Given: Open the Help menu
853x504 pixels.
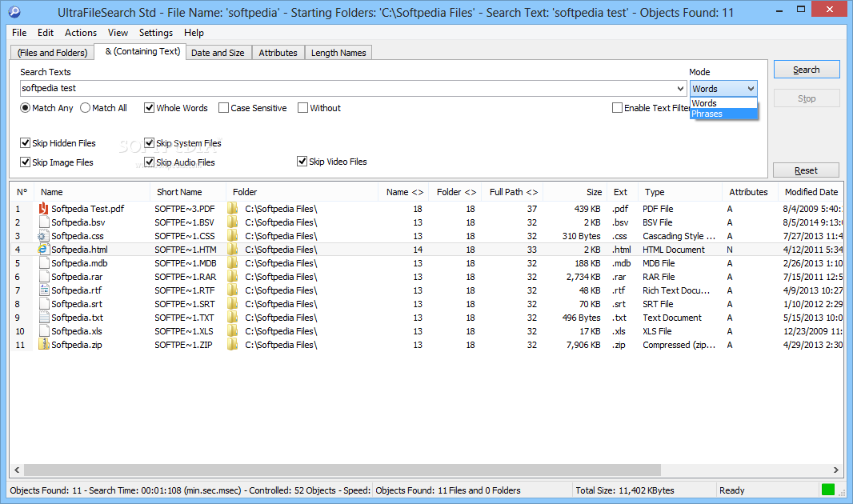Looking at the screenshot, I should pyautogui.click(x=194, y=33).
